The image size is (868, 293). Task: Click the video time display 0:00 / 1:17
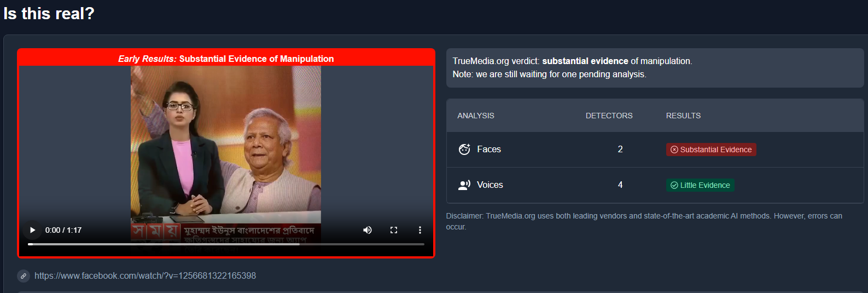63,230
